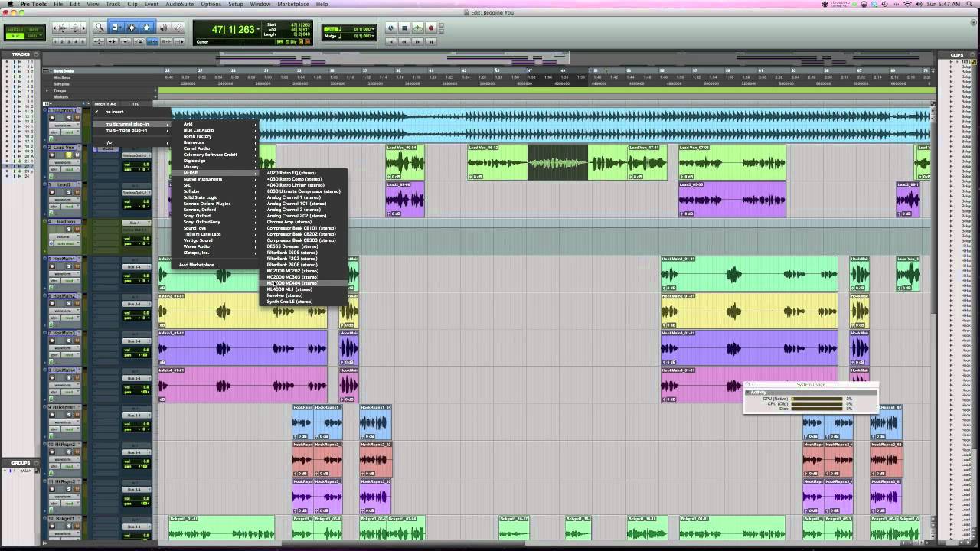Image resolution: width=980 pixels, height=551 pixels.
Task: Click the Fast Forward button
Action: coord(417,42)
